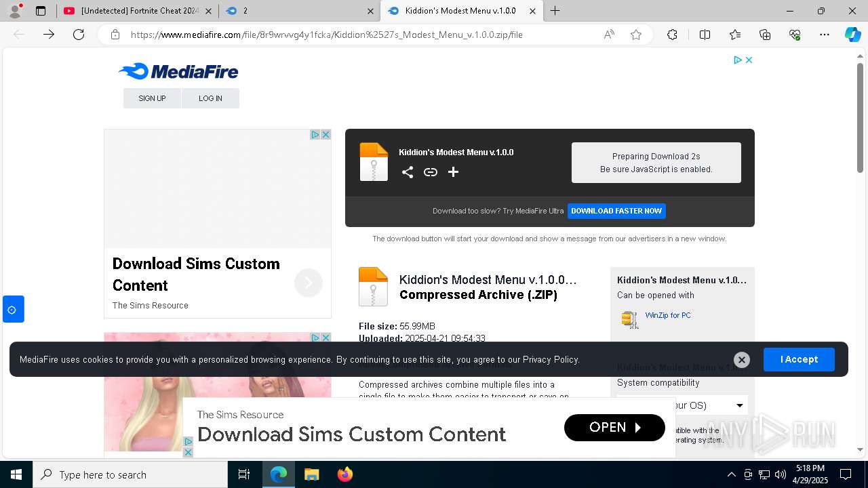
Task: Open the Copilot sidebar icon
Action: point(852,35)
